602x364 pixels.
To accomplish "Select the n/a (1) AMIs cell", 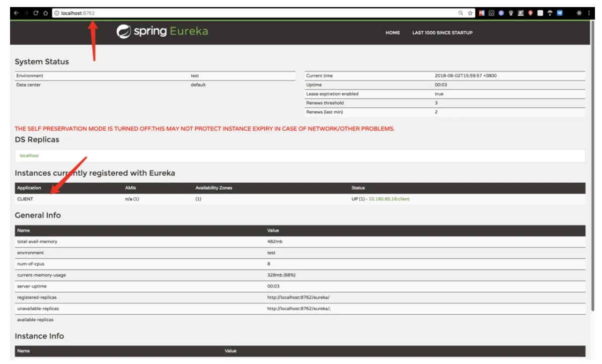I will [132, 199].
